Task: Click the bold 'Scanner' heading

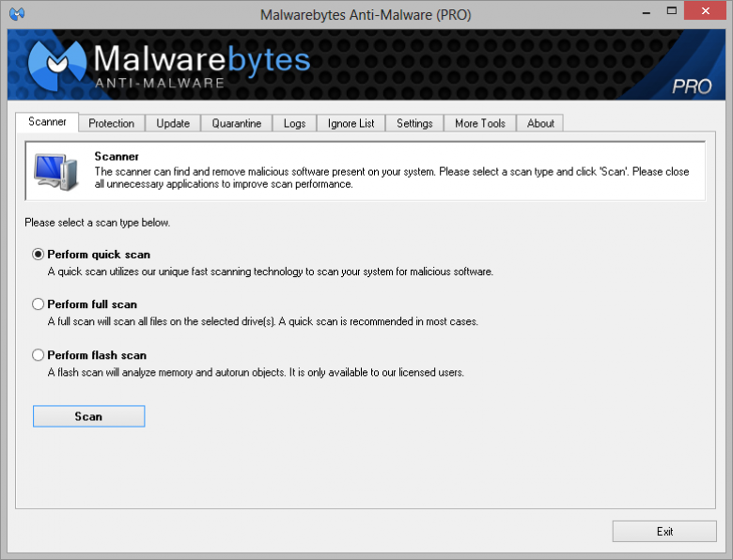Action: 117,156
